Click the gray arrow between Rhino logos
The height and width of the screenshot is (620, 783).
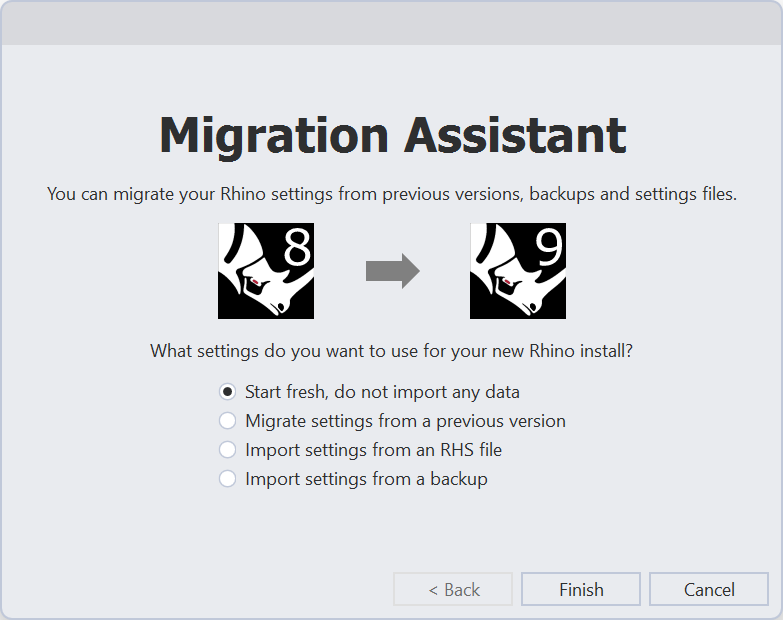pos(392,271)
